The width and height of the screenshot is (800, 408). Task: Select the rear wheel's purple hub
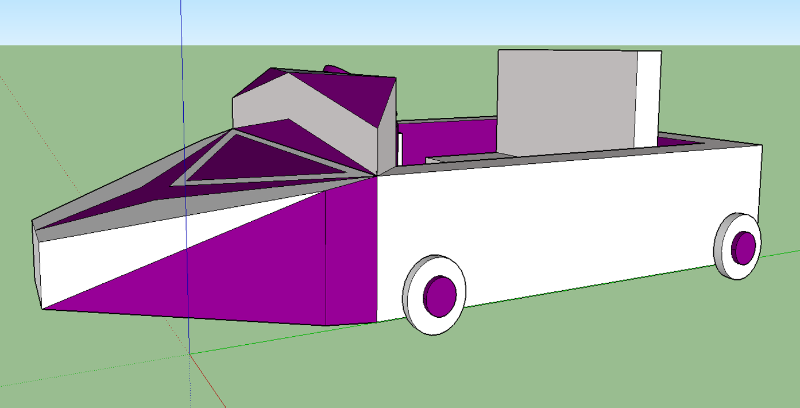click(744, 245)
